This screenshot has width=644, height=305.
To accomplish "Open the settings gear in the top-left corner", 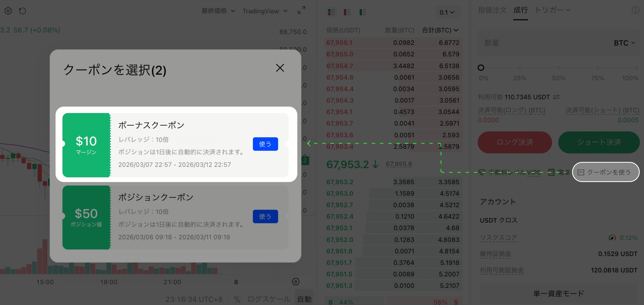I will tap(8, 10).
